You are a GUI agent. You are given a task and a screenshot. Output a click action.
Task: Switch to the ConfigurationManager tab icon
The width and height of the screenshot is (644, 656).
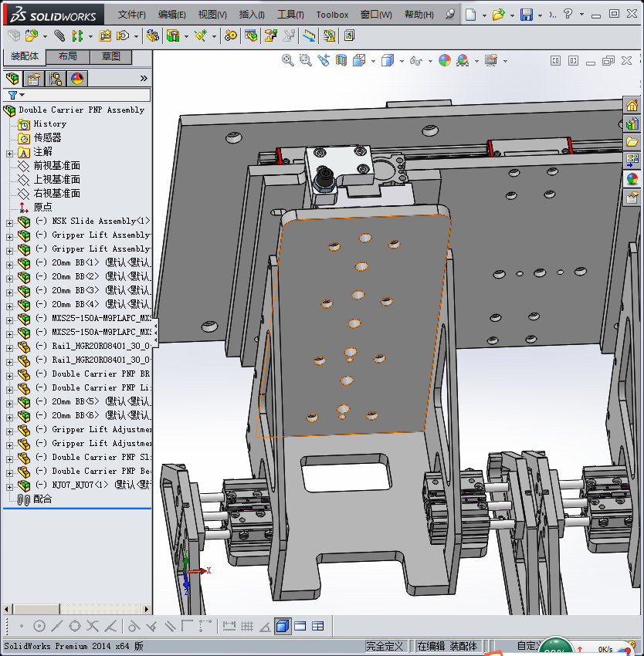tap(56, 78)
